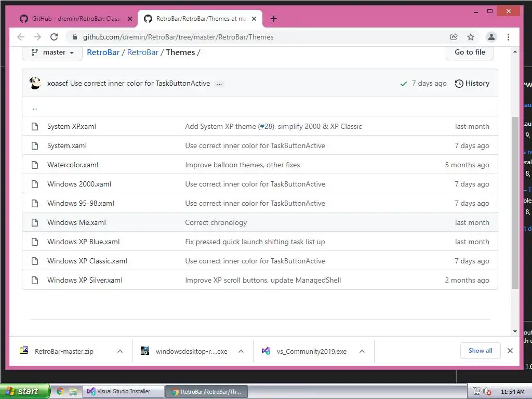The image size is (532, 399).
Task: Open Windows 2000.xaml file
Action: (79, 184)
